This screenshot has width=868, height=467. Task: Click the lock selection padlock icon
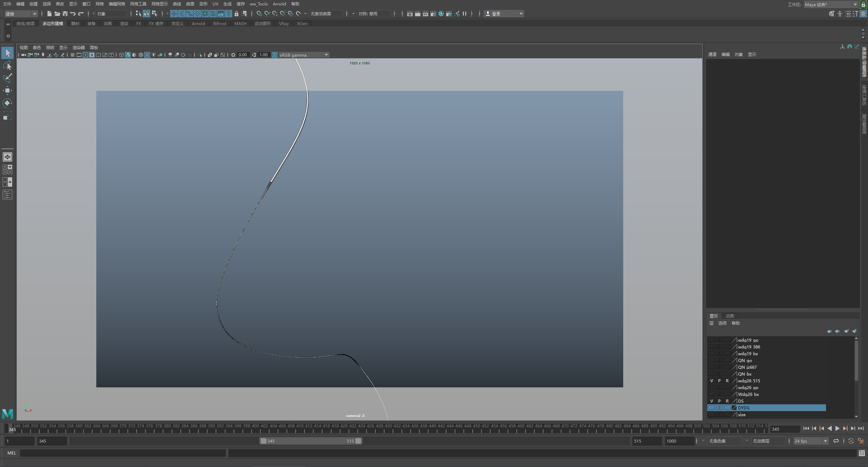(x=236, y=14)
